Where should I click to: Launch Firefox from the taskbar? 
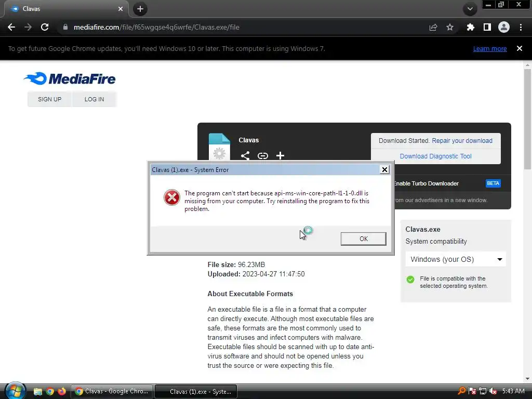(x=62, y=392)
